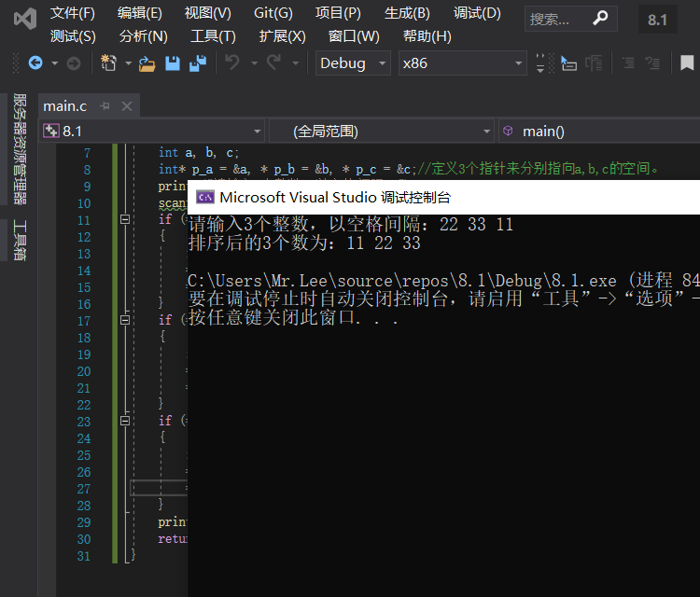700x597 pixels.
Task: Open the 服务器资源管理器 side panel
Action: (x=20, y=148)
